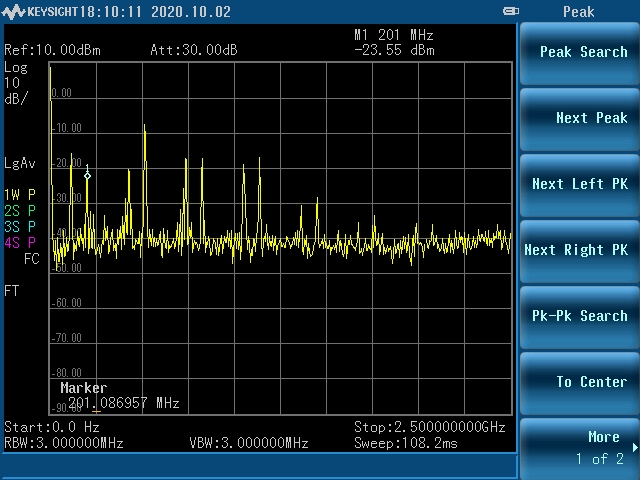Choose the Next Left PK softkey
The width and height of the screenshot is (640, 480).
(579, 184)
